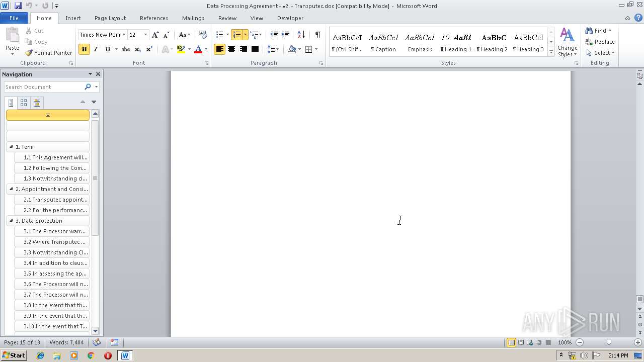Browse headings tab in Navigation pane
The width and height of the screenshot is (644, 362).
tap(11, 103)
